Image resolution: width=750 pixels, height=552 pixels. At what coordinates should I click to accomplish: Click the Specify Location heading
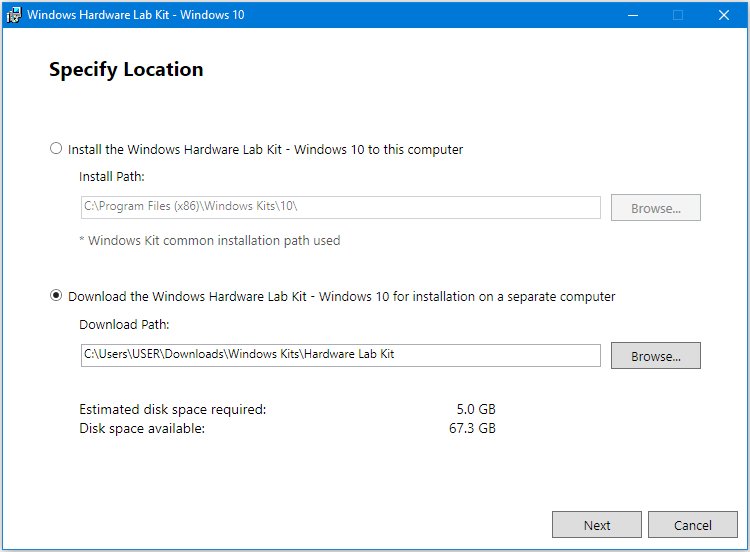126,70
